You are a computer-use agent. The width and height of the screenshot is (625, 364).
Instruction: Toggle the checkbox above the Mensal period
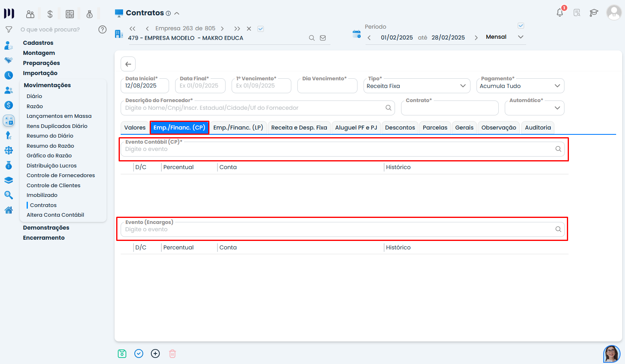click(x=521, y=26)
